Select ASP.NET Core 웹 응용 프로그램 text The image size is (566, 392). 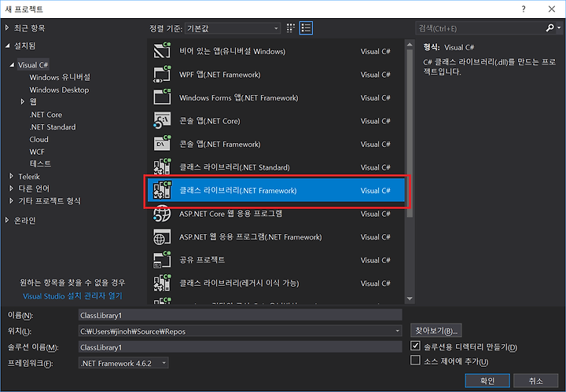[x=230, y=214]
